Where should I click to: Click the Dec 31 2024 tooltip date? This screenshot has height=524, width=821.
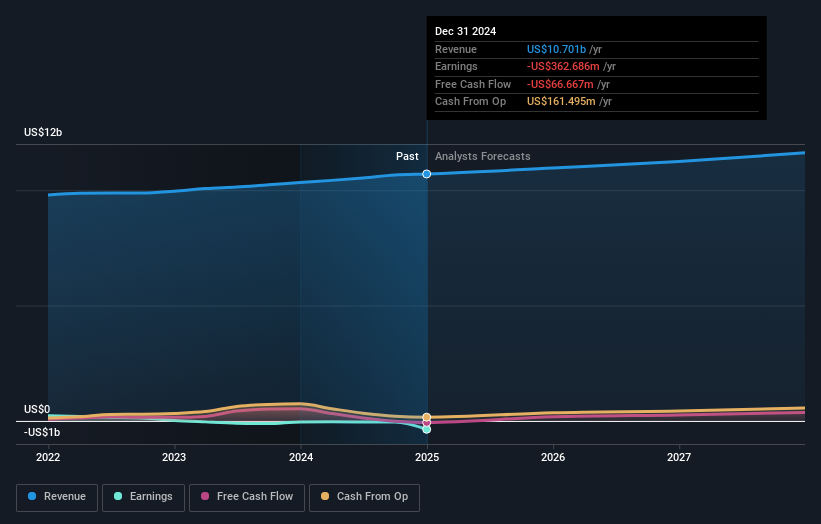pyautogui.click(x=465, y=31)
